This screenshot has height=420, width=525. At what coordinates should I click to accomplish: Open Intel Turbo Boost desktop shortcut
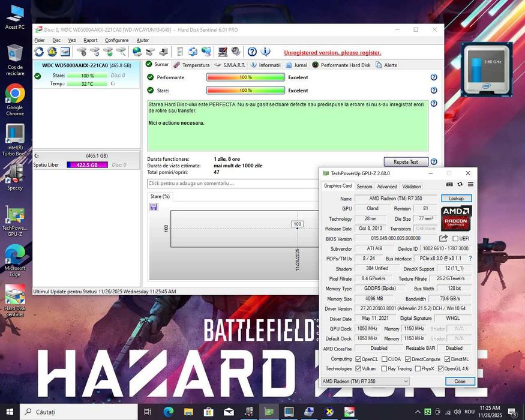[15, 140]
